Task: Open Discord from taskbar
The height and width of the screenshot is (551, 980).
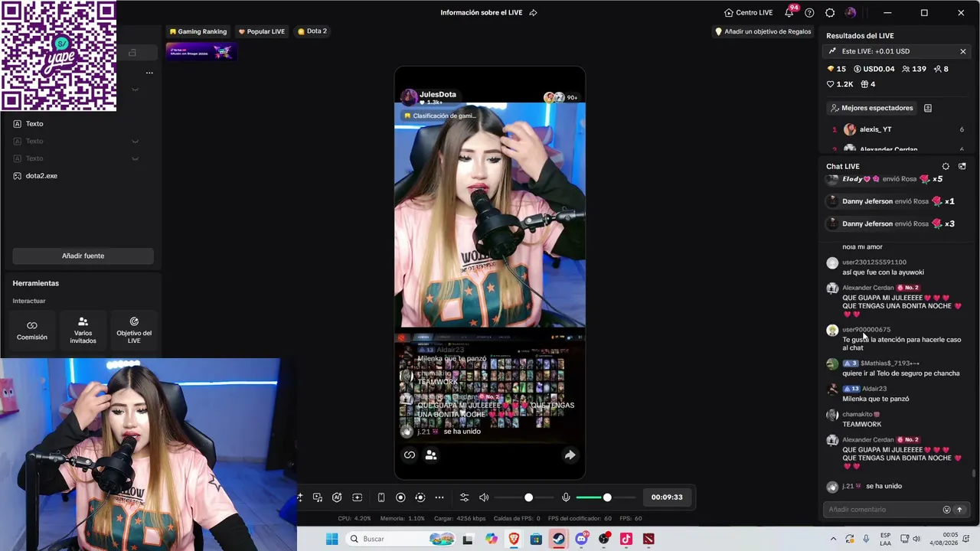Action: 581,539
